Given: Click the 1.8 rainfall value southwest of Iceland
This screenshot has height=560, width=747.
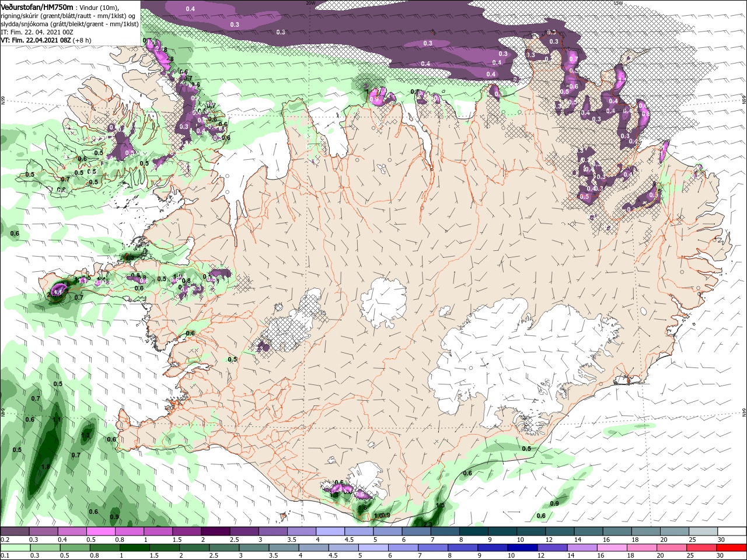Looking at the screenshot, I should click(x=46, y=467).
